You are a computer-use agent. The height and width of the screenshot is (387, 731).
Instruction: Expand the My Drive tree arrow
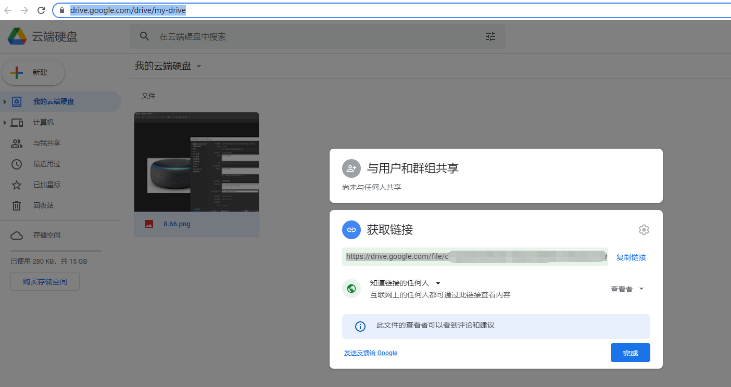click(5, 102)
